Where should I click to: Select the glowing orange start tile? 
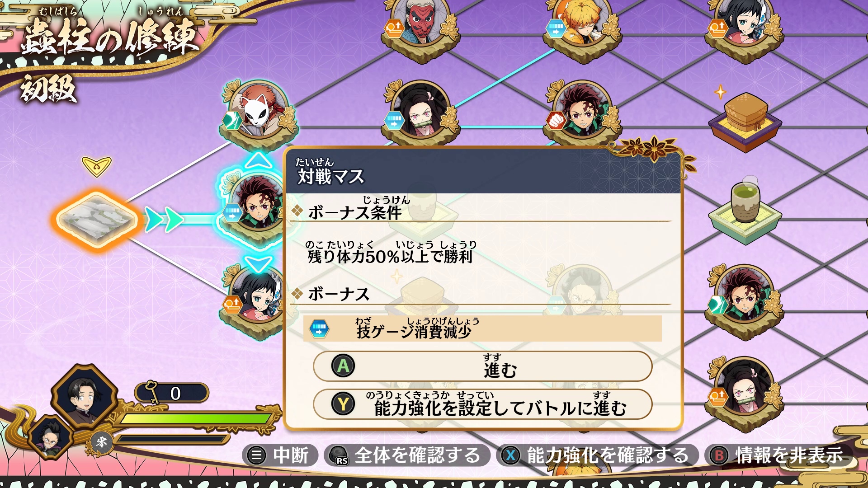pyautogui.click(x=97, y=220)
